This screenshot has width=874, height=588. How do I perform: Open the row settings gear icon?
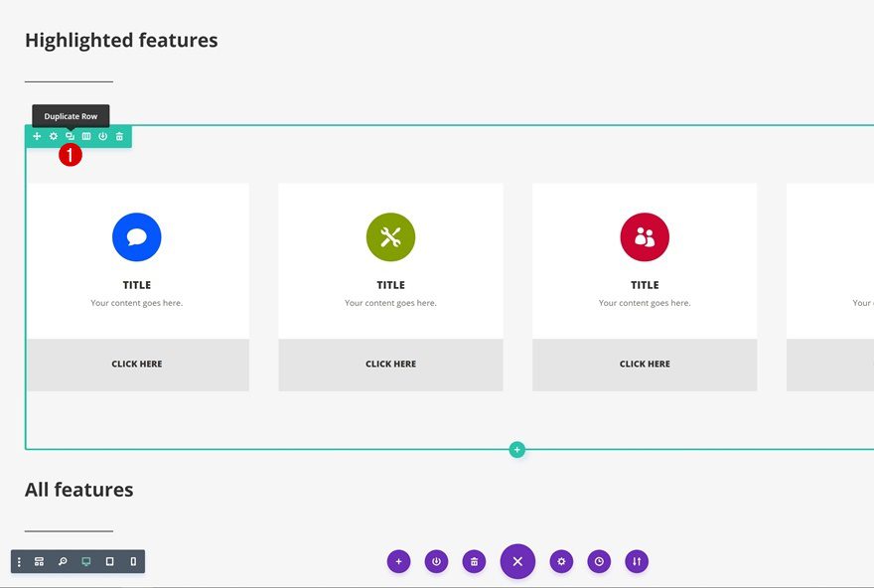[x=53, y=136]
